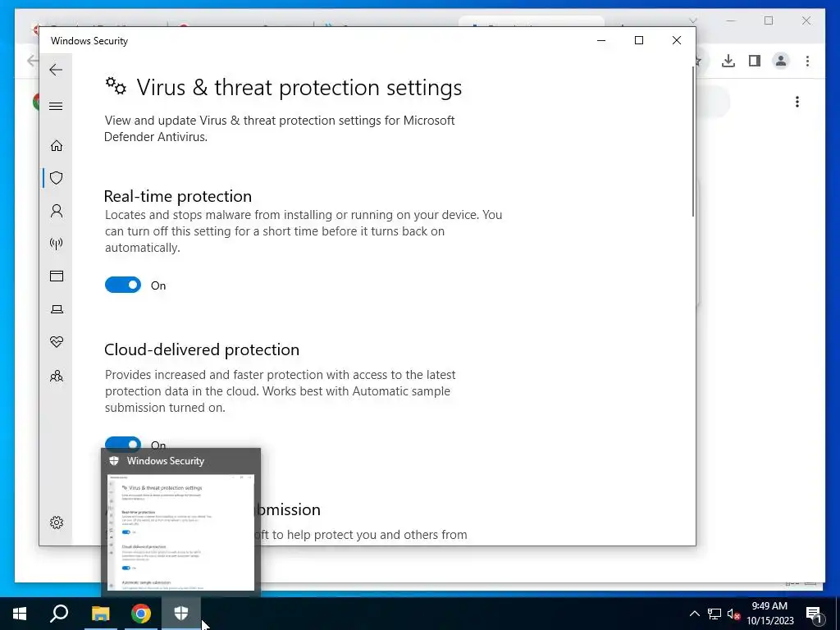840x630 pixels.
Task: Minimize the Windows Security window
Action: pos(601,41)
